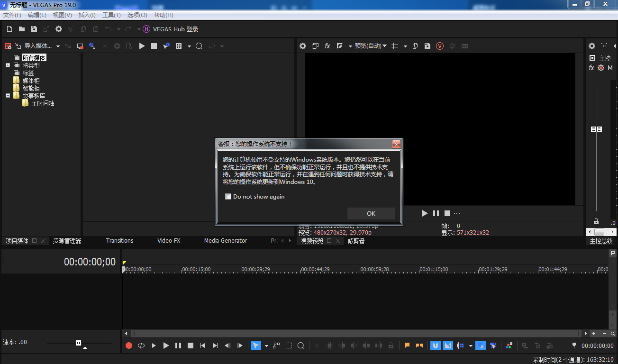The height and width of the screenshot is (364, 618).
Task: Open master bus FX button
Action: coord(591,68)
